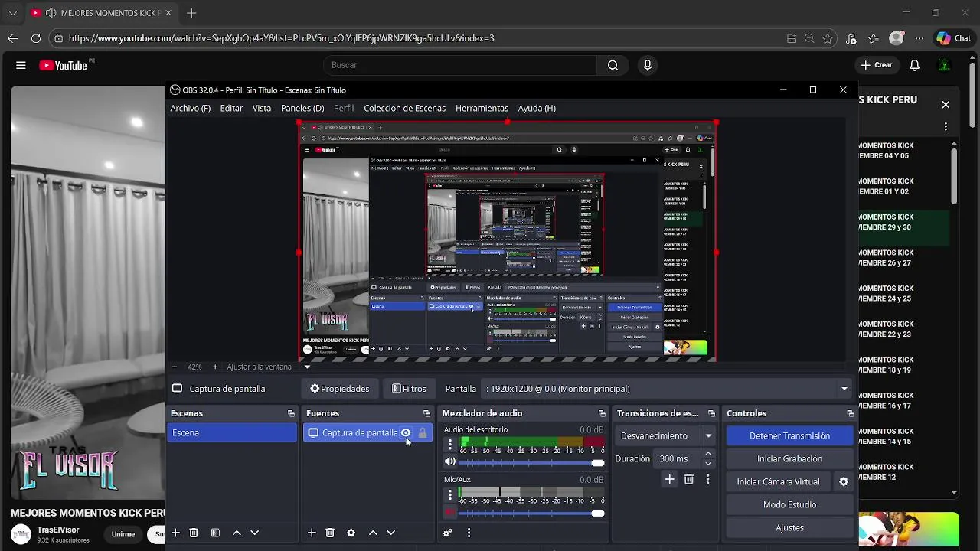Image resolution: width=980 pixels, height=551 pixels.
Task: Undock the Fuentes panel
Action: [x=426, y=413]
